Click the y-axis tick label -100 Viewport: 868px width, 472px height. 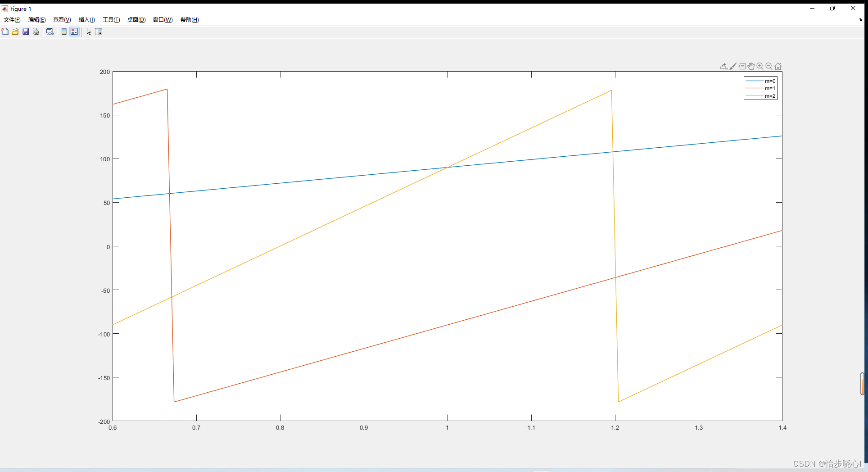pyautogui.click(x=104, y=334)
